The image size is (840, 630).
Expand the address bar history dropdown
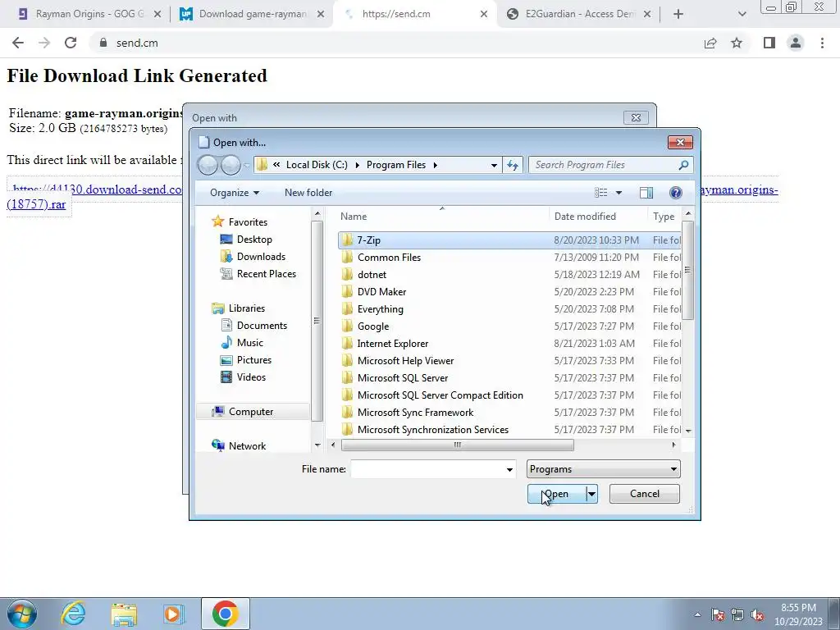click(494, 165)
